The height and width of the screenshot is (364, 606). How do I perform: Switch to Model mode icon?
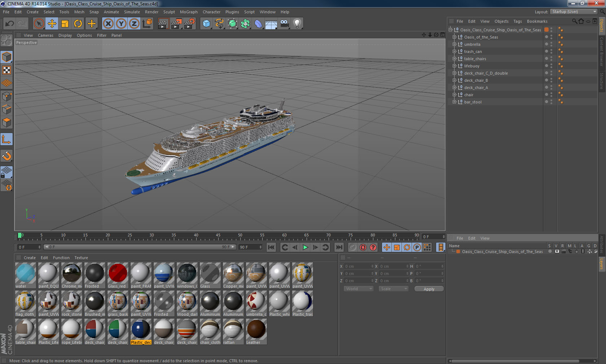[x=6, y=57]
